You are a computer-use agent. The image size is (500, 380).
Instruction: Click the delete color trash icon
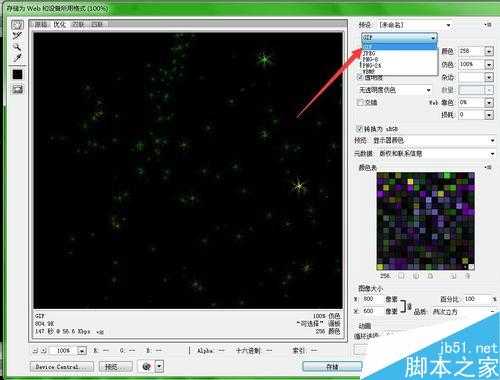pyautogui.click(x=468, y=276)
